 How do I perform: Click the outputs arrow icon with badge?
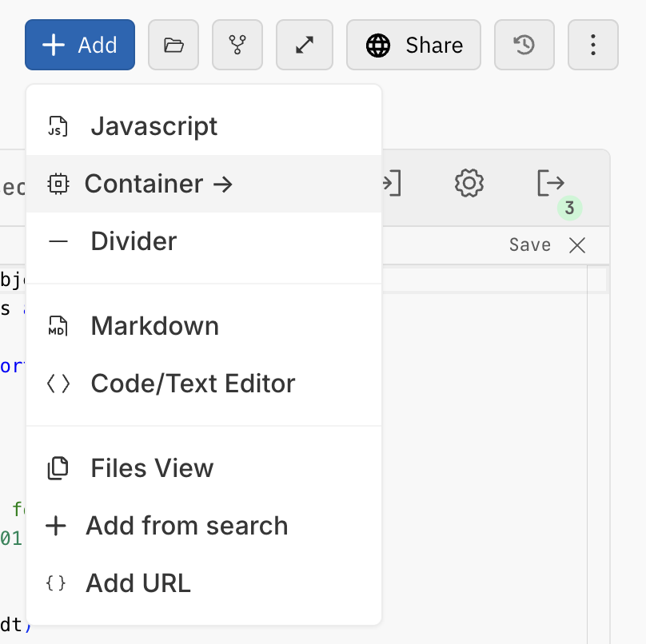pyautogui.click(x=551, y=183)
